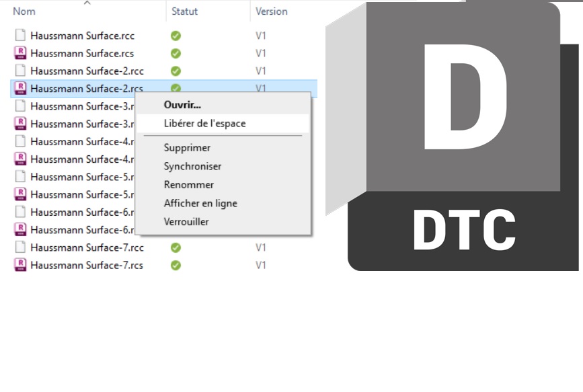Click the ReCap icon next to Haussmann Surface-5.rcs
Viewport: 583px width, 392px height.
(x=20, y=194)
